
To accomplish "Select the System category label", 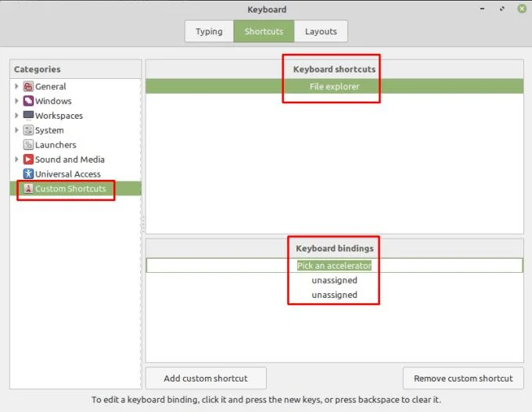I will [49, 131].
